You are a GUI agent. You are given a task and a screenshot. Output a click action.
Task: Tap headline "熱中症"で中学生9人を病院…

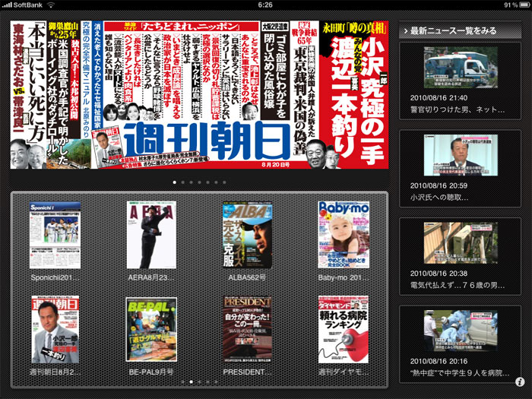pos(459,373)
